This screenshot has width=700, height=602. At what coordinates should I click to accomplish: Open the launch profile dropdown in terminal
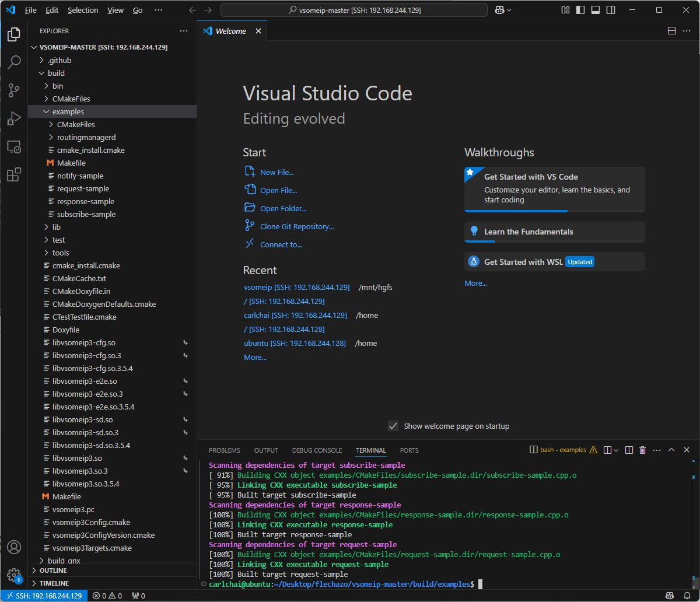(x=616, y=450)
